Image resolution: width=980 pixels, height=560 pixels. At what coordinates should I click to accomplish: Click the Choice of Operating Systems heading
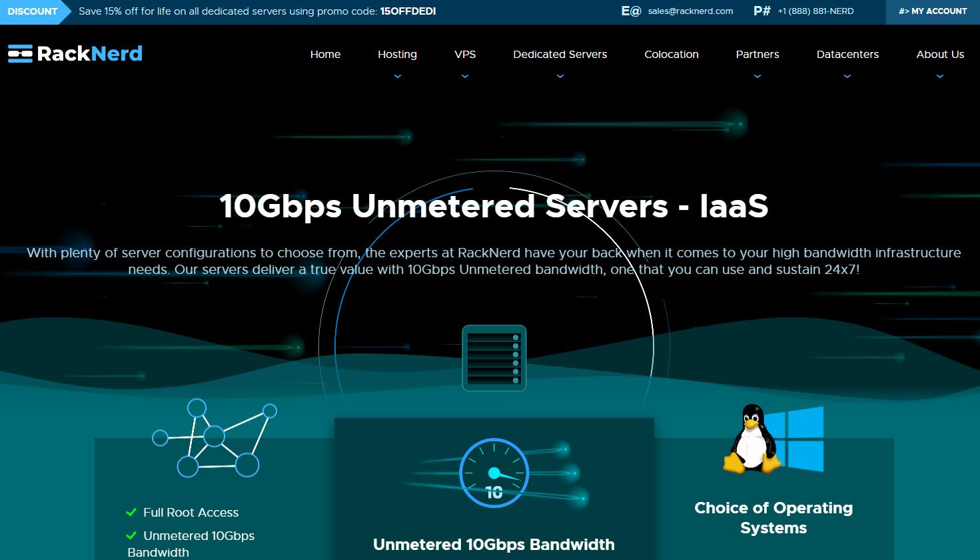[773, 518]
